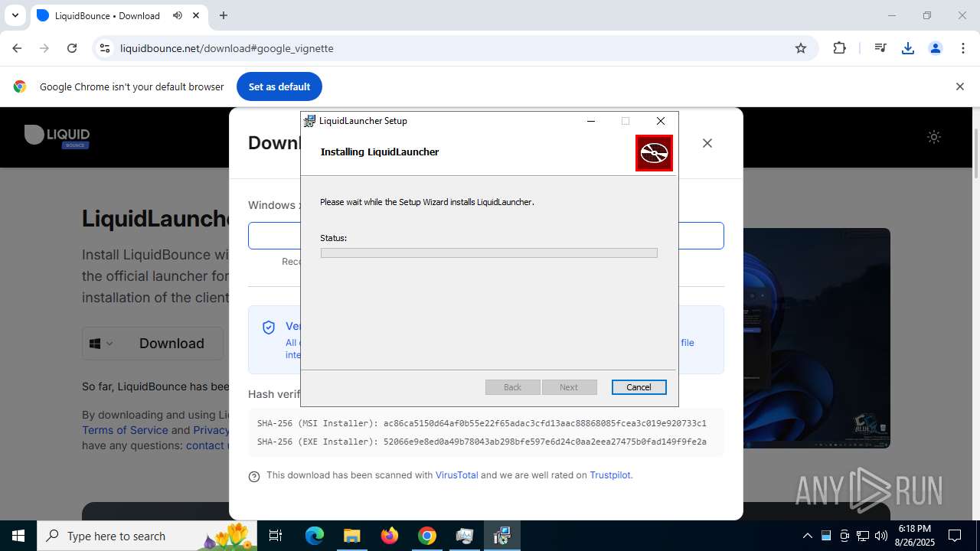980x551 pixels.
Task: Reload the current page
Action: (x=72, y=48)
